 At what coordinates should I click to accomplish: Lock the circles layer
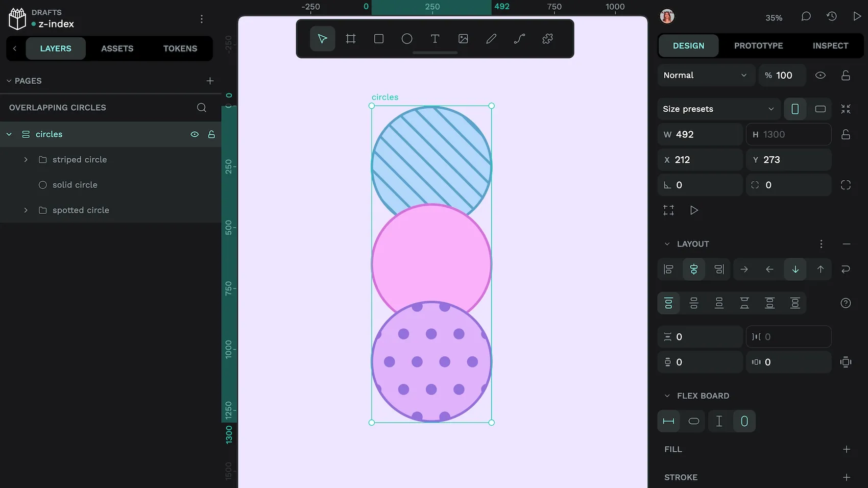pyautogui.click(x=211, y=134)
